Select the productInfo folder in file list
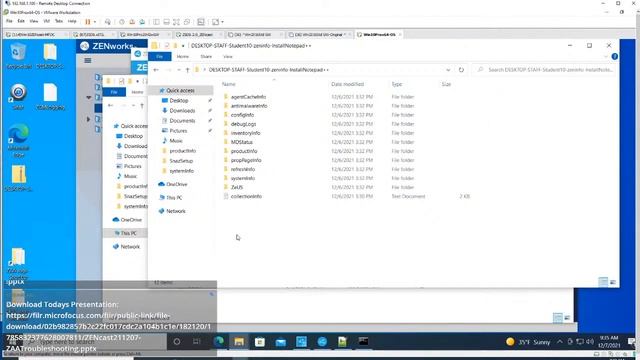Image resolution: width=640 pixels, height=360 pixels. click(244, 151)
